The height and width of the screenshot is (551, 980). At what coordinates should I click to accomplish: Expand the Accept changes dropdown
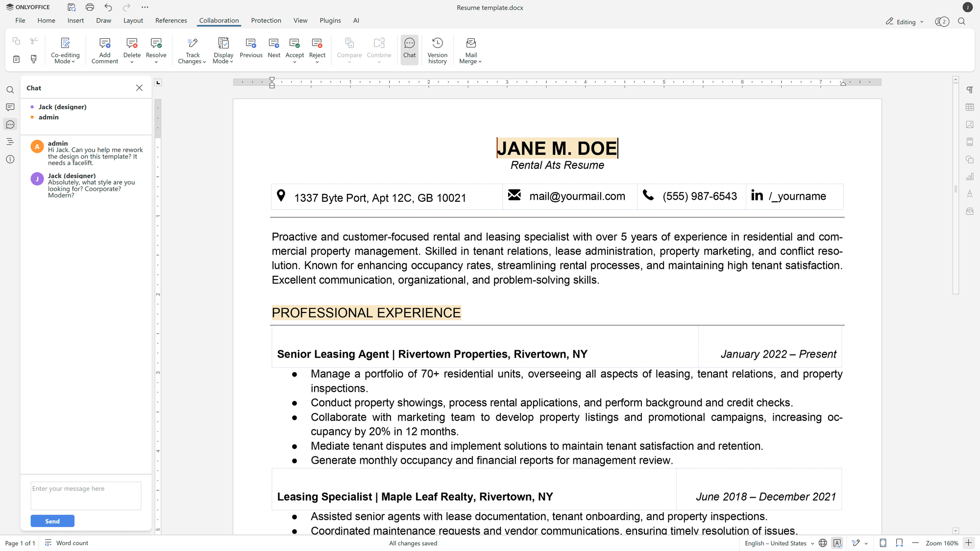[294, 62]
